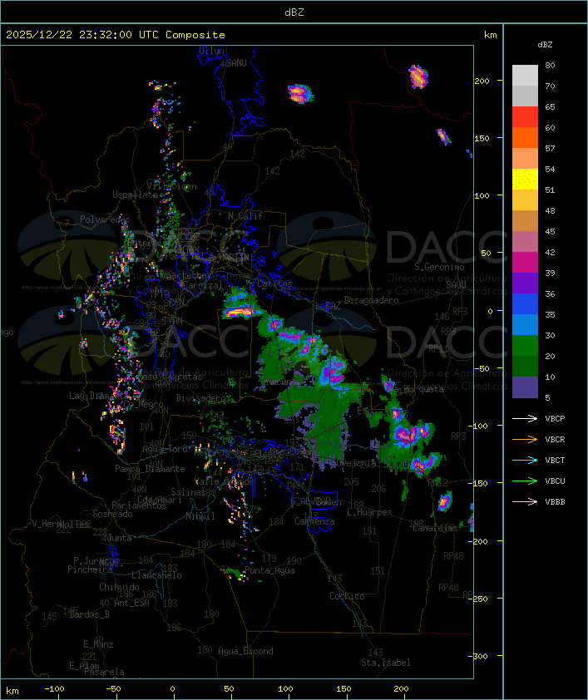
Task: Click the orange VBCR arrow icon
Action: tap(525, 439)
